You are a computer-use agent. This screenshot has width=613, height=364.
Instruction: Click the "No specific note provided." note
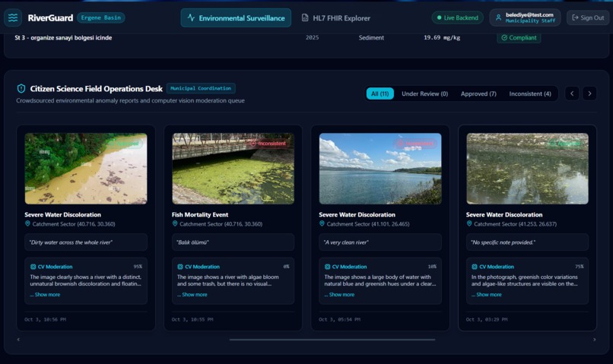[x=527, y=242]
